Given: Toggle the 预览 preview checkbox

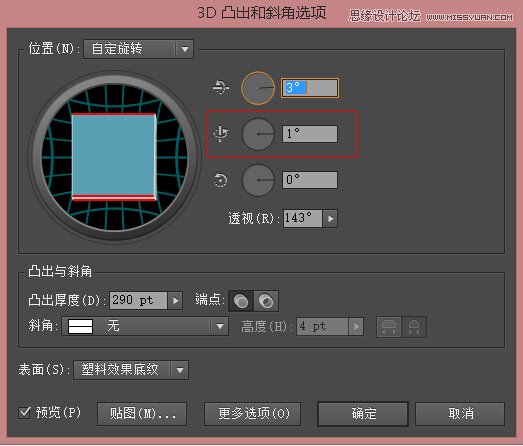Looking at the screenshot, I should click(x=24, y=413).
